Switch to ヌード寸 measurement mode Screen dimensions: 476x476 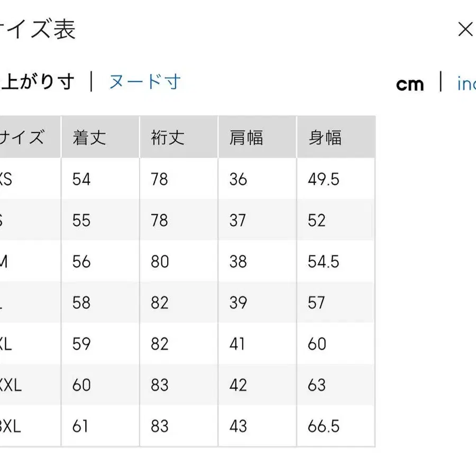pos(145,81)
